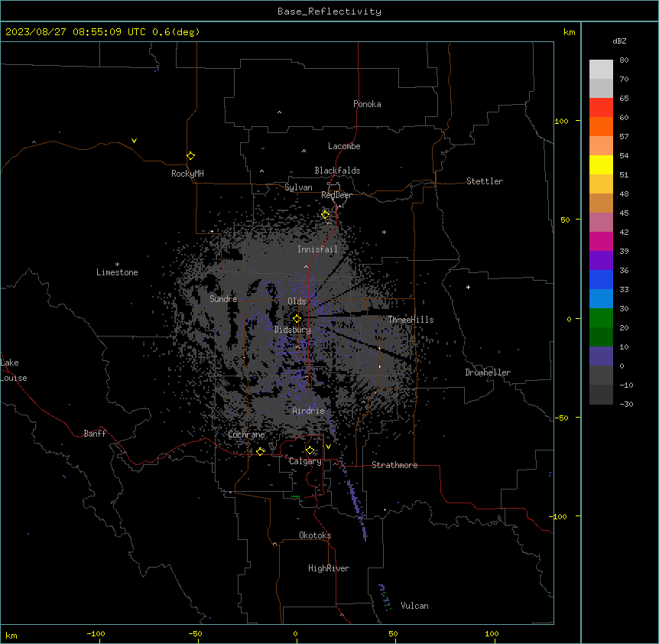The height and width of the screenshot is (644, 659).
Task: Click the Vulcan label
Action: [415, 606]
